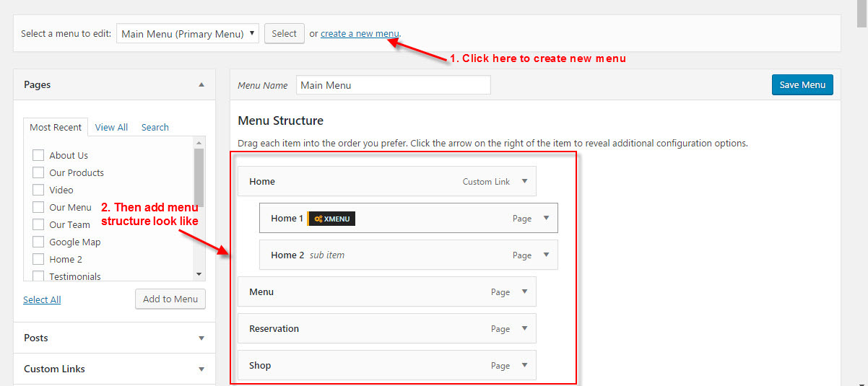Screen dimensions: 868x386
Task: Open the select-a-menu-to-edit dropdown
Action: (188, 33)
